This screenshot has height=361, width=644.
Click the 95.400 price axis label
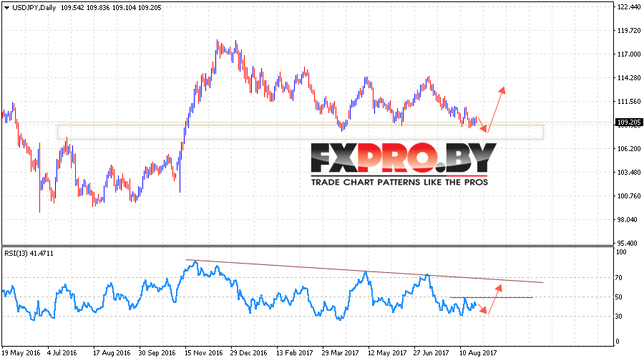(x=629, y=244)
